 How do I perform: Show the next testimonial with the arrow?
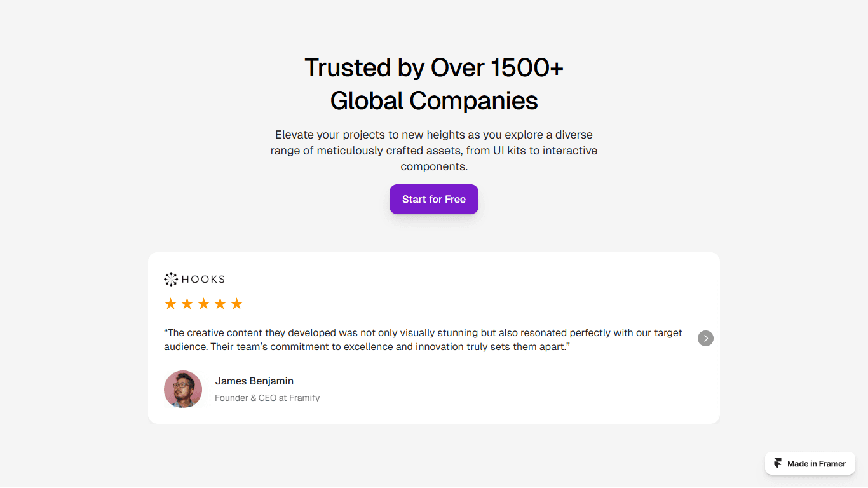tap(705, 338)
